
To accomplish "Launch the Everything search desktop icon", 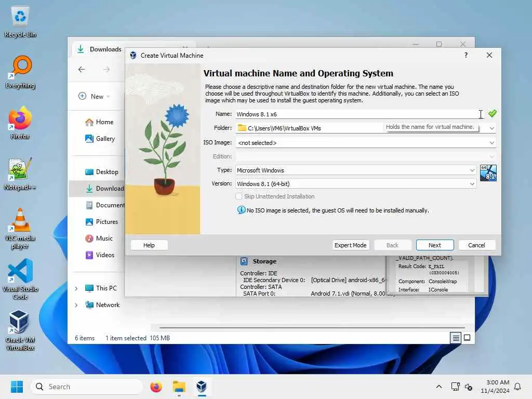I will click(20, 72).
